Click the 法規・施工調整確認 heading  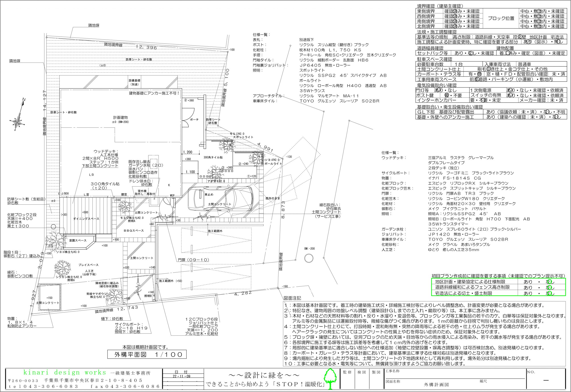tap(437, 32)
